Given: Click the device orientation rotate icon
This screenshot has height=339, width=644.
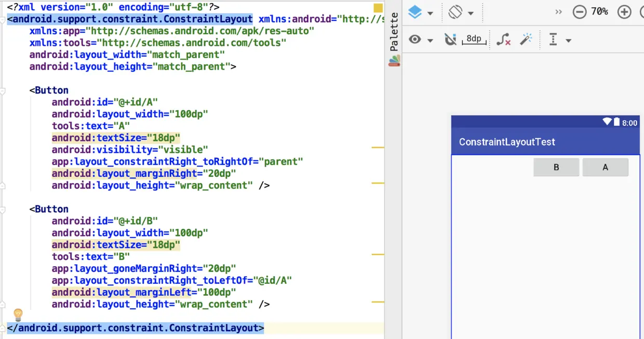Looking at the screenshot, I should point(455,12).
